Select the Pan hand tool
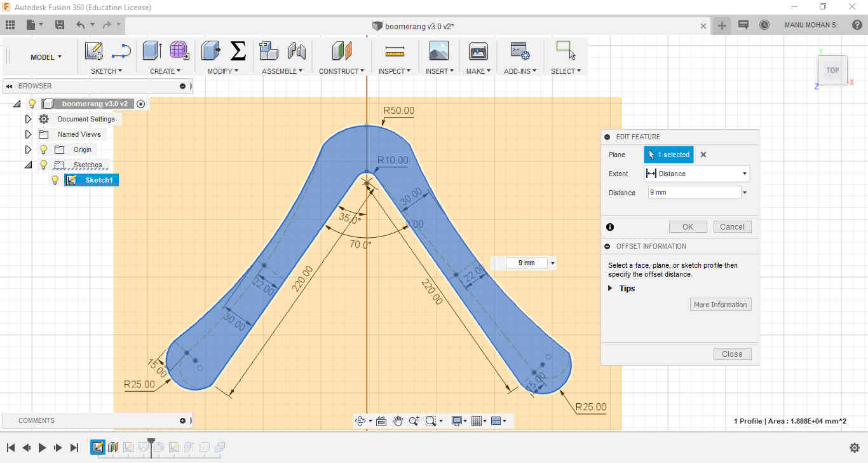The width and height of the screenshot is (868, 463). [x=398, y=421]
